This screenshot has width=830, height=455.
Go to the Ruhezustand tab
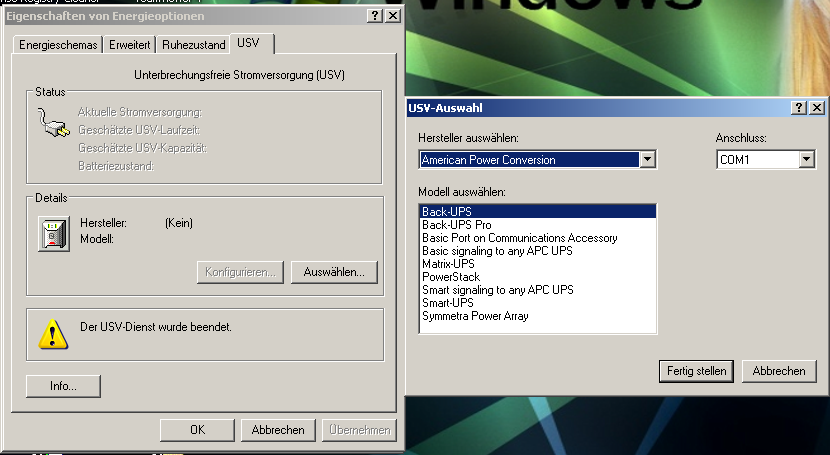(194, 45)
